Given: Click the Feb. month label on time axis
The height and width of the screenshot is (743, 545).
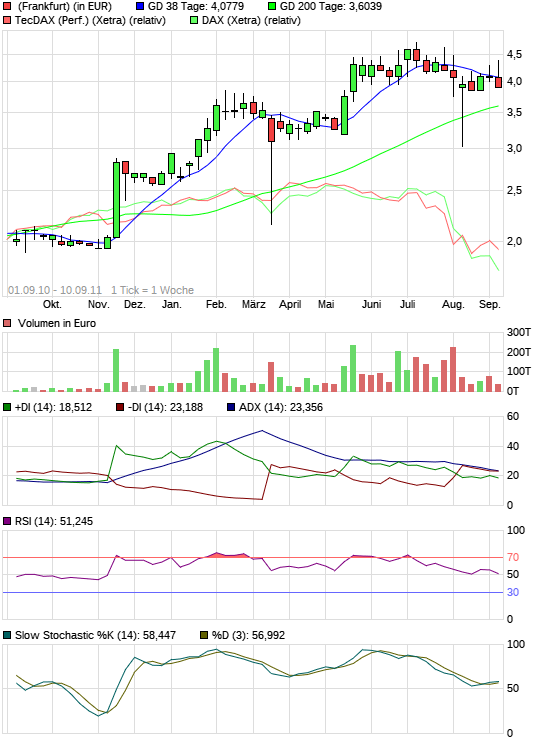Looking at the screenshot, I should (x=216, y=304).
